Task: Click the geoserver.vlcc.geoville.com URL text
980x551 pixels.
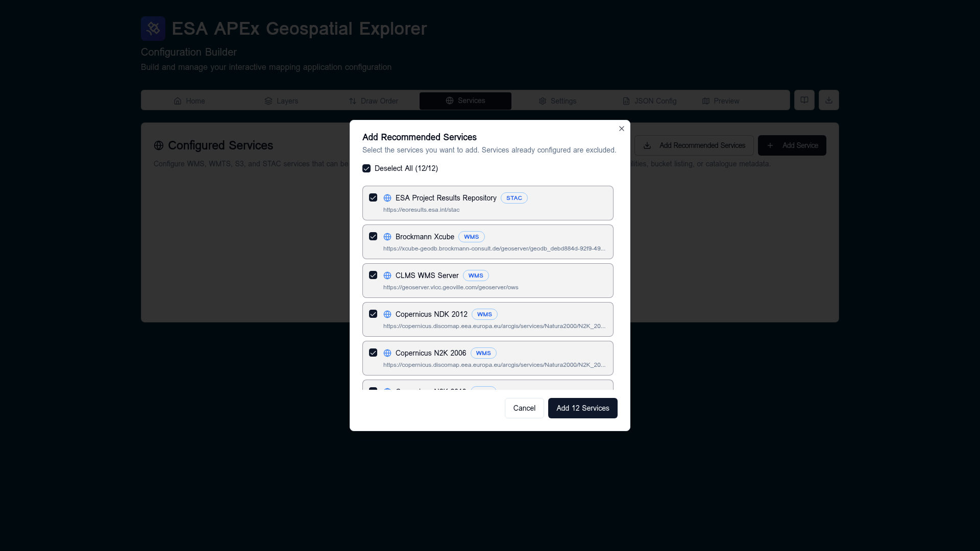Action: (451, 287)
